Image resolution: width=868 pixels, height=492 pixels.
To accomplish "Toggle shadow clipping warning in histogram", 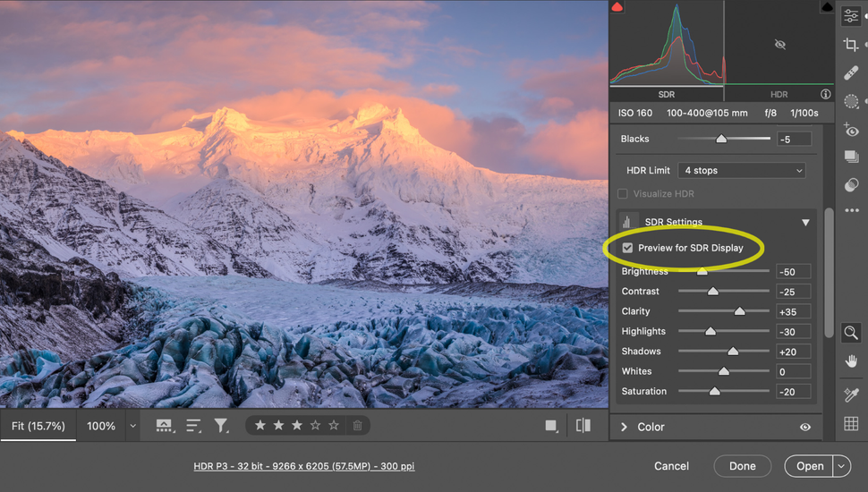I will [x=617, y=6].
